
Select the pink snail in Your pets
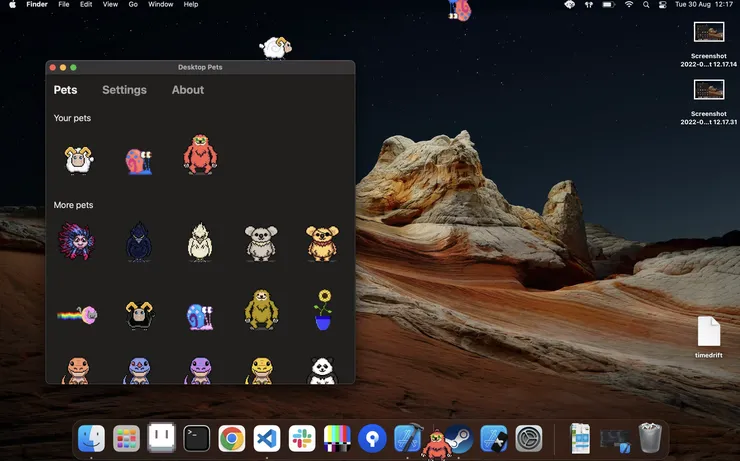pyautogui.click(x=139, y=161)
